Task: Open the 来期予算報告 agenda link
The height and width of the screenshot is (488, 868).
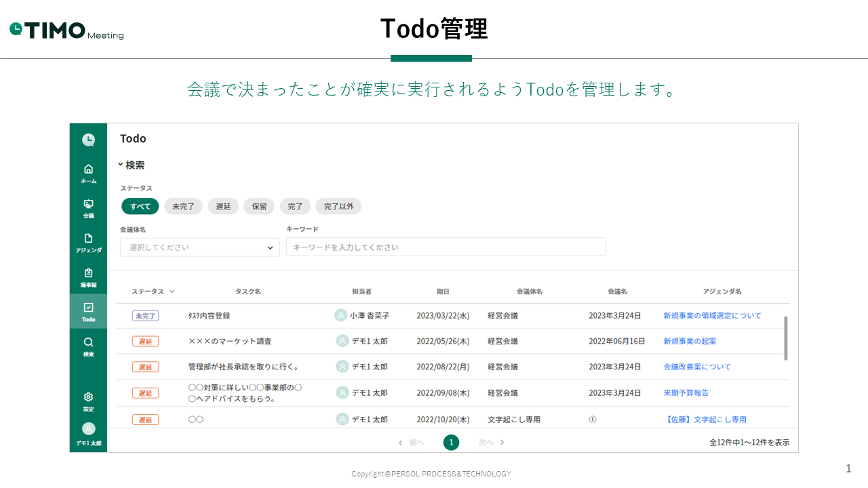Action: pyautogui.click(x=686, y=392)
